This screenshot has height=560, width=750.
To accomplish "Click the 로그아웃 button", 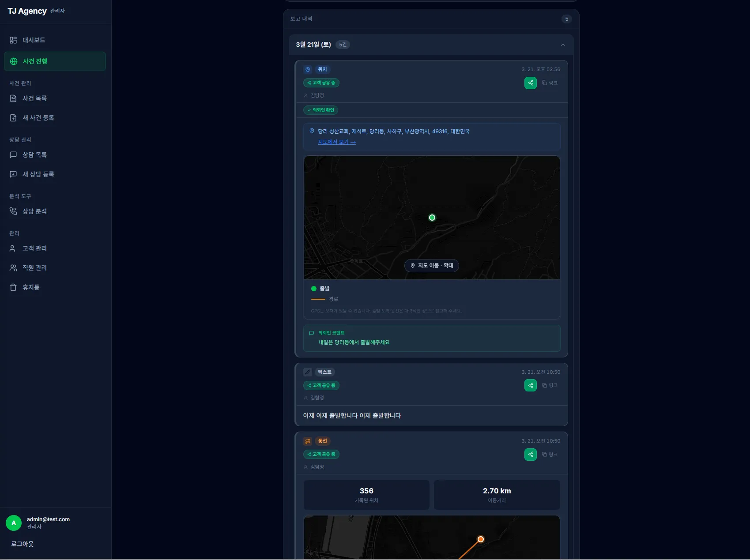I will point(23,544).
